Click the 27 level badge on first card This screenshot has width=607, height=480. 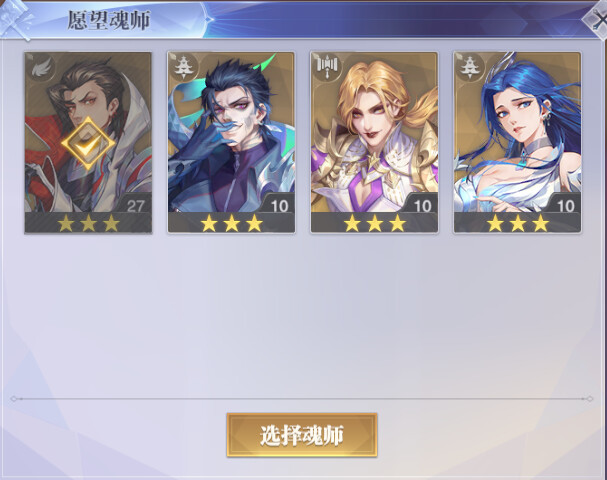(x=135, y=206)
